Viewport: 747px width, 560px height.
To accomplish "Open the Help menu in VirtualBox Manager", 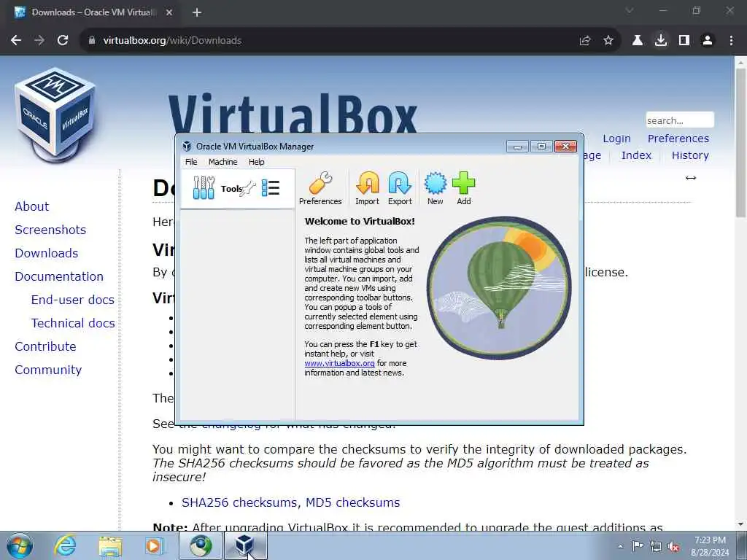I will [x=256, y=162].
